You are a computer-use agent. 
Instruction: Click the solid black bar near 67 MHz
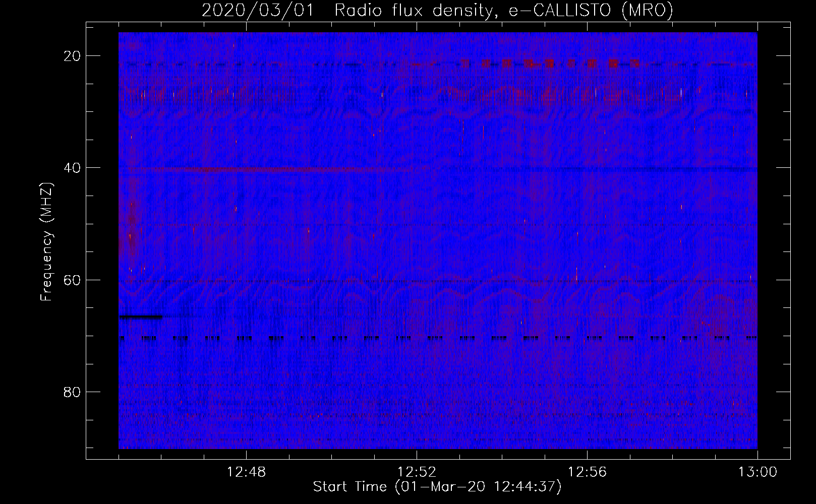click(x=141, y=317)
